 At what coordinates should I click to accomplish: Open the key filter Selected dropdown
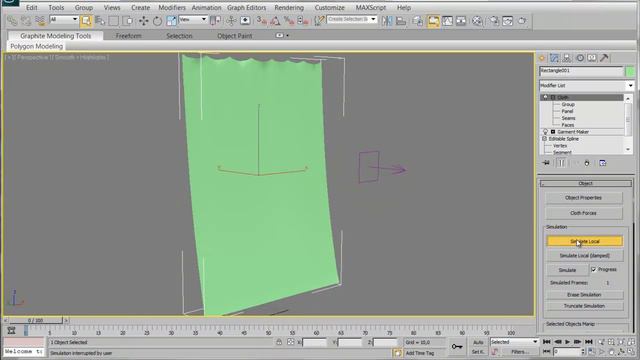[x=514, y=342]
